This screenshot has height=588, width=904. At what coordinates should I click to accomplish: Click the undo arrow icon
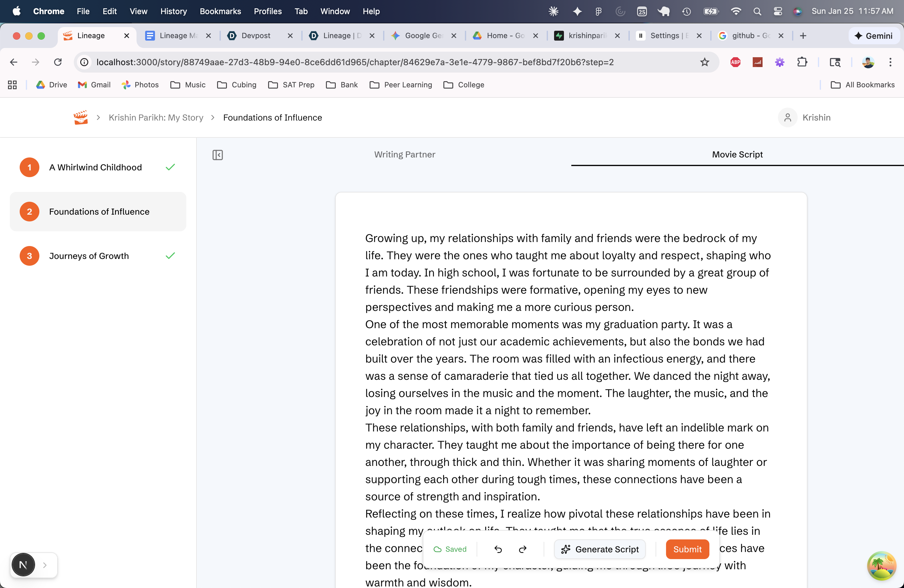click(x=498, y=549)
